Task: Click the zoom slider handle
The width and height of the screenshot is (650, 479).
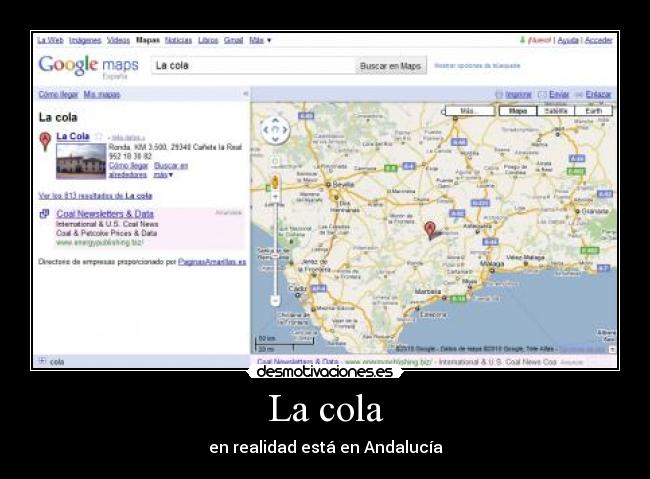Action: (x=276, y=256)
